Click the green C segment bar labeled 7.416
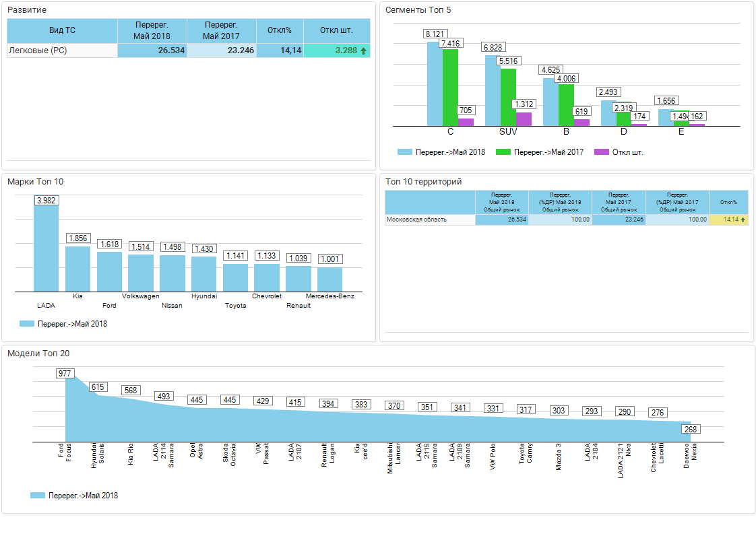Screen dimensions: 756x534 (450, 88)
